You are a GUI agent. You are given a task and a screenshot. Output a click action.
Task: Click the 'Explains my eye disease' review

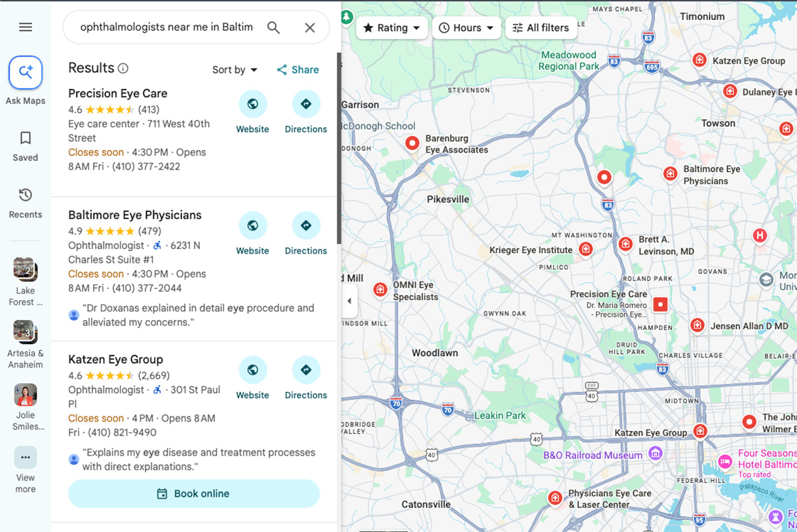click(198, 460)
